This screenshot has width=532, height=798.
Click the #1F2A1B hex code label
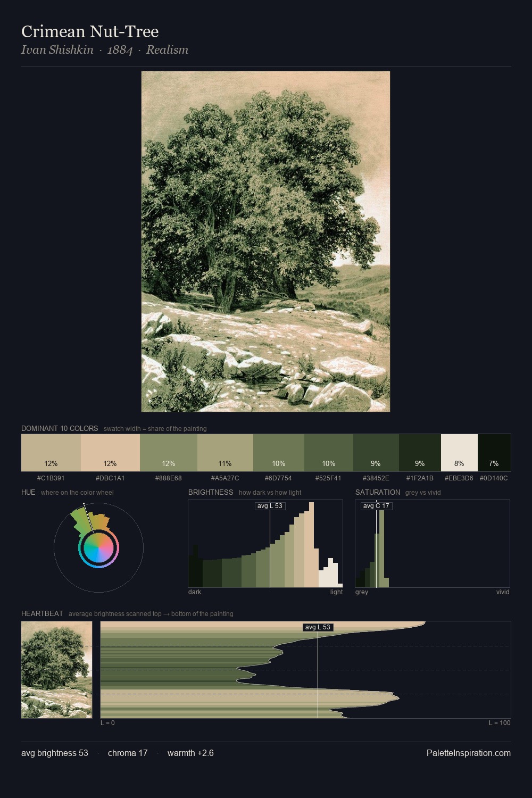pos(420,478)
